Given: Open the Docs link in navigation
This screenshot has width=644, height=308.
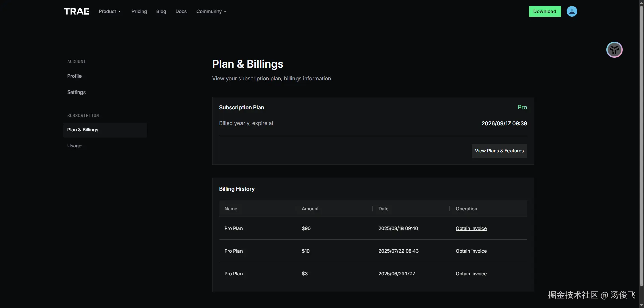Looking at the screenshot, I should [181, 11].
